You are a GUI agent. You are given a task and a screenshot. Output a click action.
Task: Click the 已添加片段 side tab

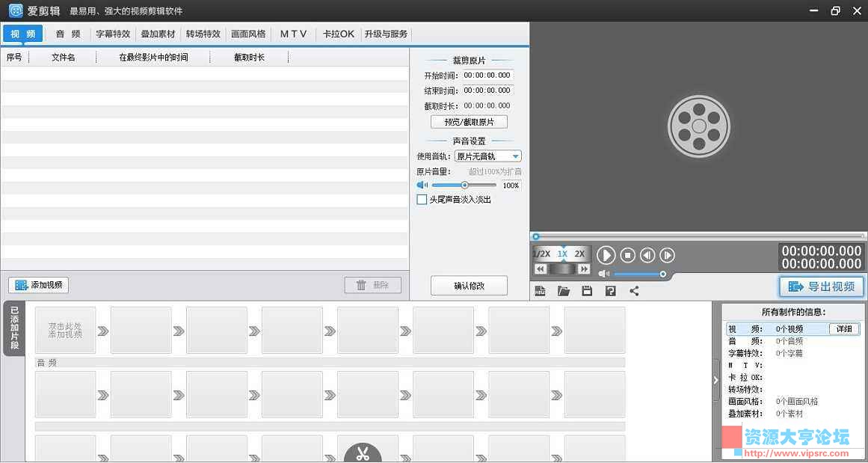[x=14, y=329]
